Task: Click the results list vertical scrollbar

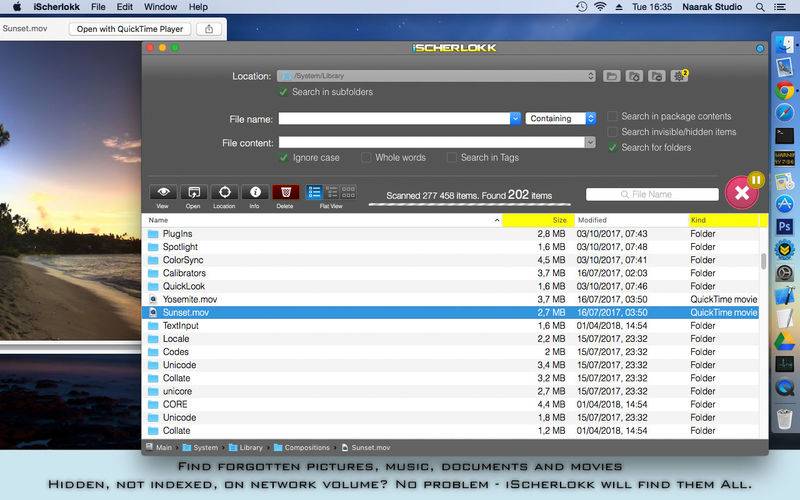Action: pos(763,261)
